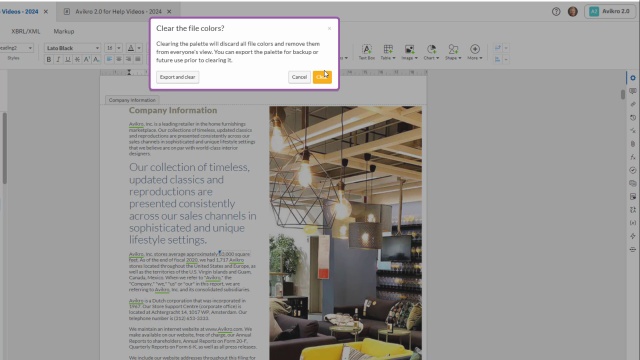The width and height of the screenshot is (640, 360).
Task: Expand the Lato Black font dropdown
Action: [72, 48]
